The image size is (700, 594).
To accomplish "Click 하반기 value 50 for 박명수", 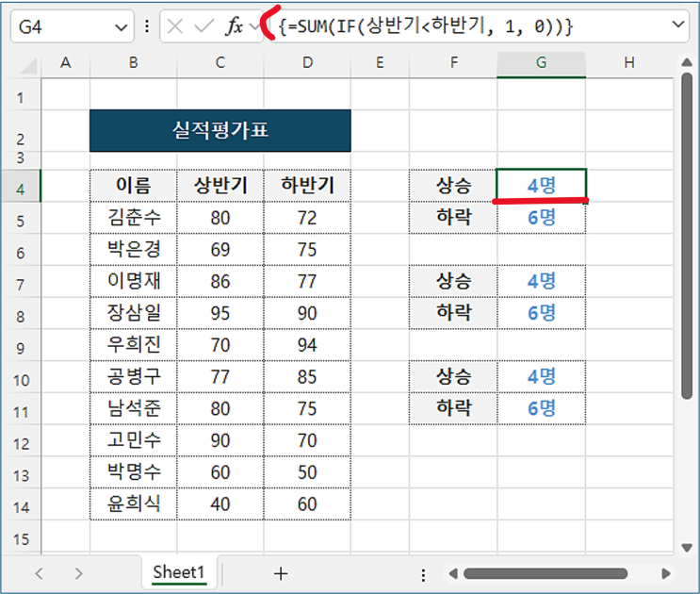I will [x=307, y=472].
